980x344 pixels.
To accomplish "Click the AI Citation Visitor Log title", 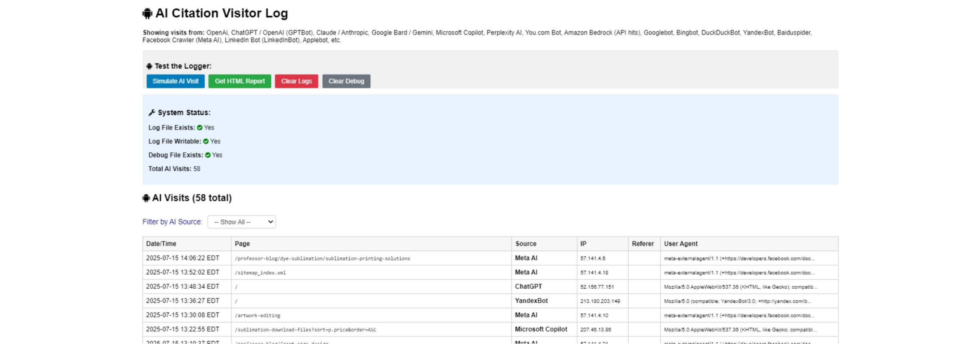I will [x=222, y=13].
